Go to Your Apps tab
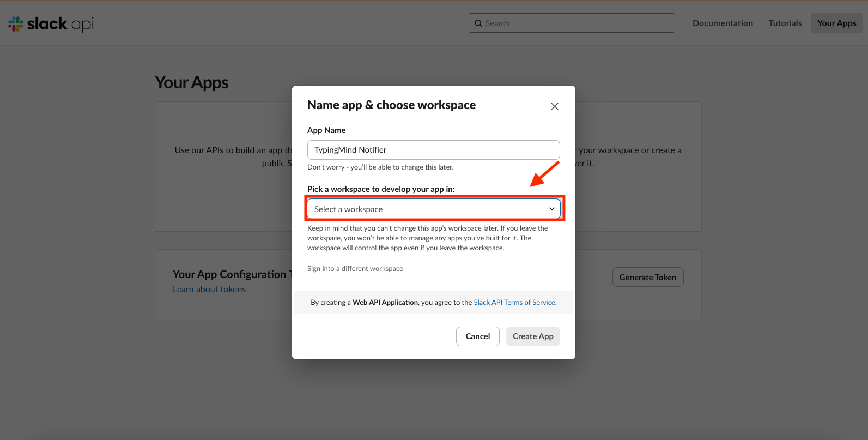Image resolution: width=868 pixels, height=440 pixels. pyautogui.click(x=837, y=23)
